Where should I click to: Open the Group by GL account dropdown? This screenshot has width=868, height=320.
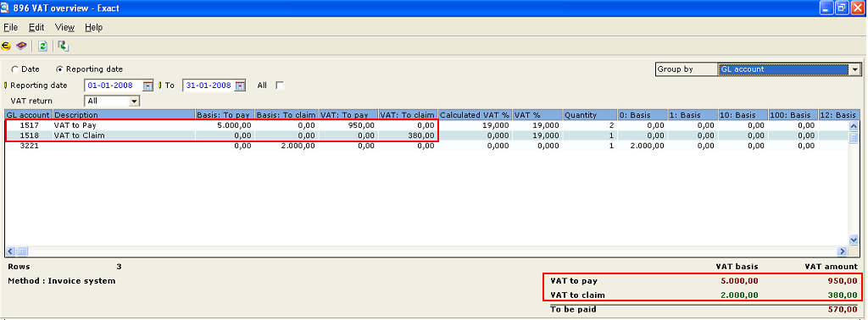click(x=856, y=69)
